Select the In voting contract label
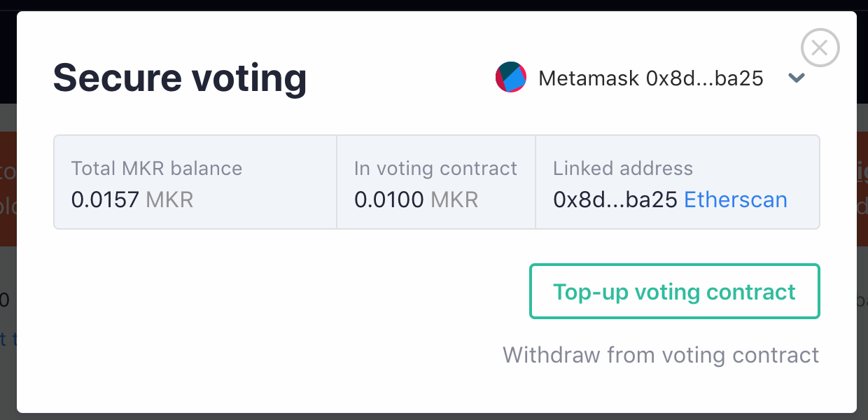868x420 pixels. 435,169
